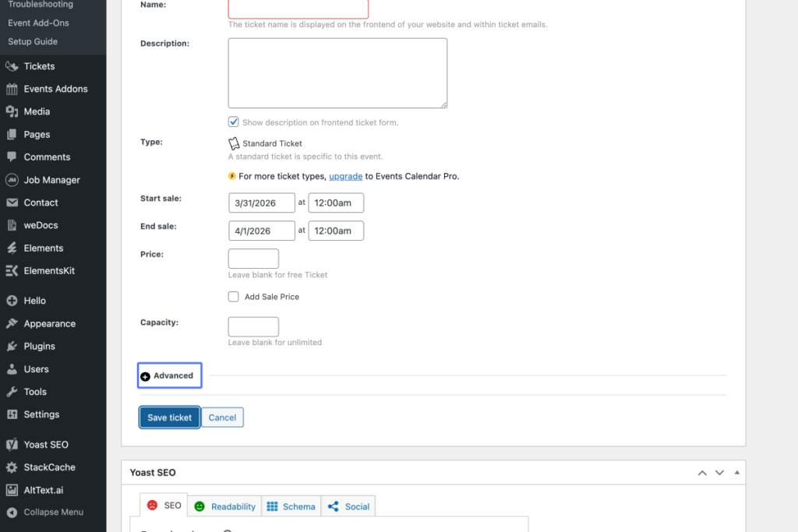Click the 'A standard ticket is specific' text

pos(305,157)
